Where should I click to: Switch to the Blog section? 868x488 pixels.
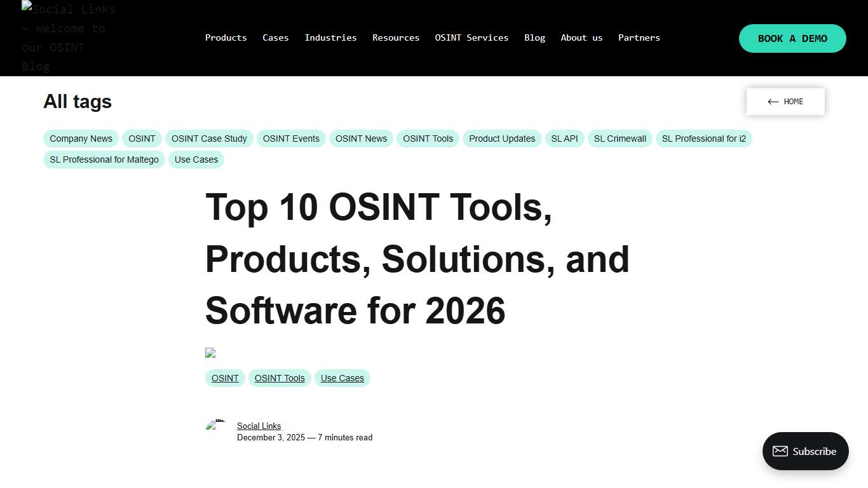(x=534, y=37)
